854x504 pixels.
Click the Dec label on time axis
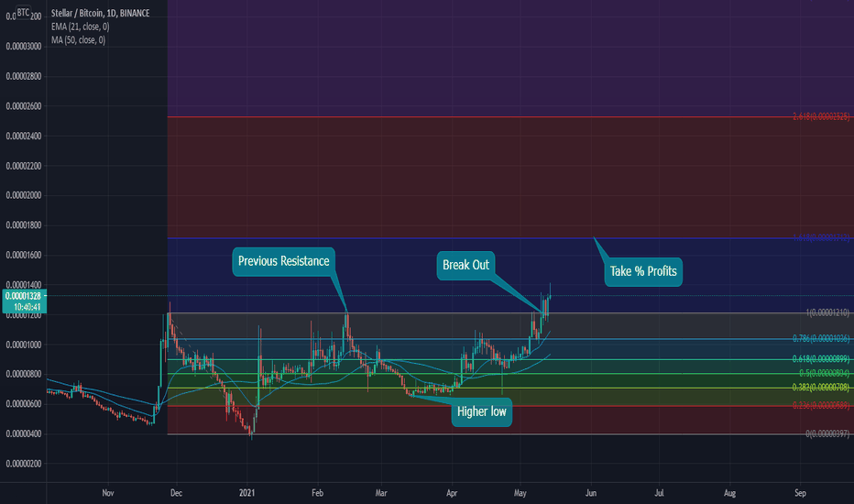pyautogui.click(x=177, y=493)
